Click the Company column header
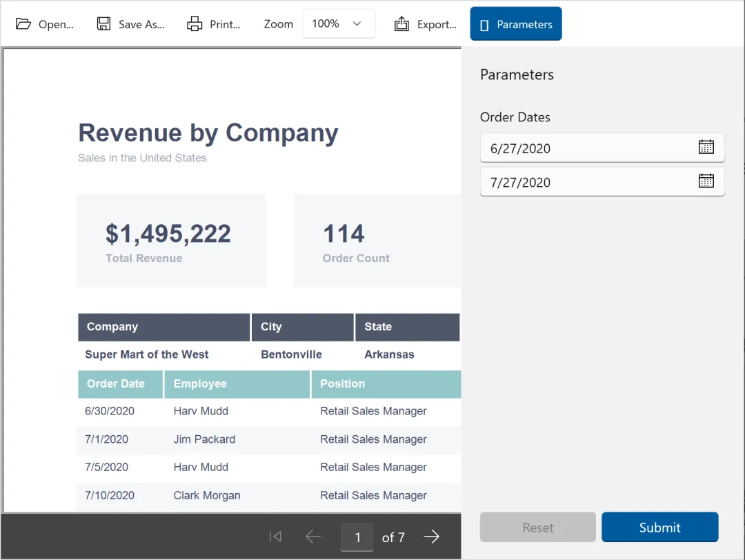The height and width of the screenshot is (560, 745). tap(163, 327)
